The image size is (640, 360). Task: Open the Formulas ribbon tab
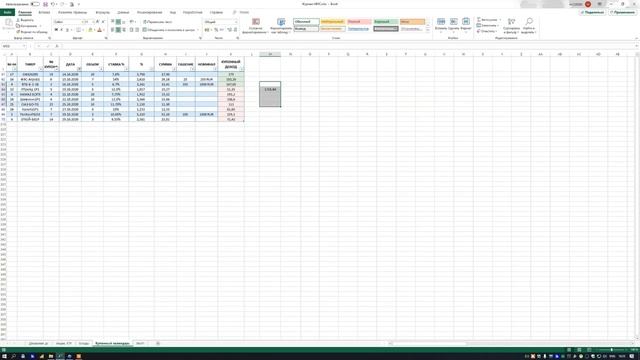coord(102,12)
